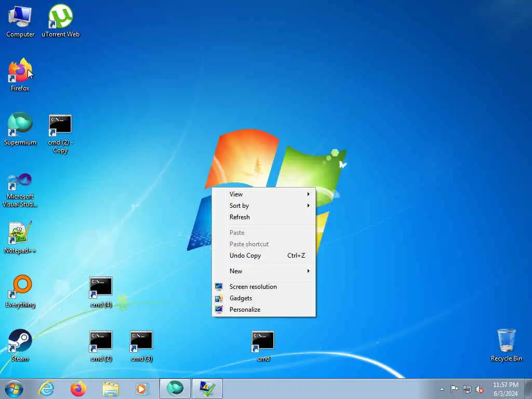The width and height of the screenshot is (532, 399).
Task: Select the Notepad++ desktop shortcut
Action: pos(20,237)
